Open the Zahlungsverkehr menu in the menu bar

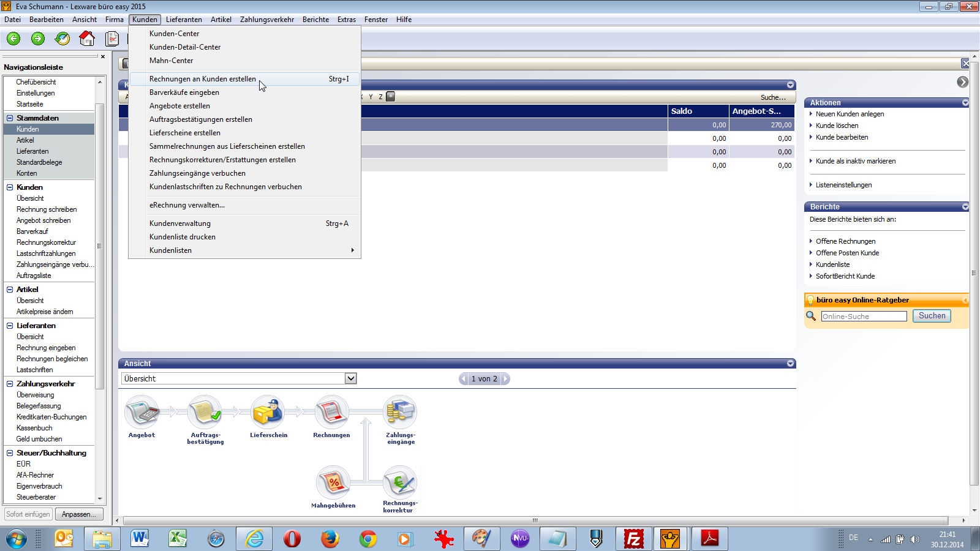click(x=267, y=20)
